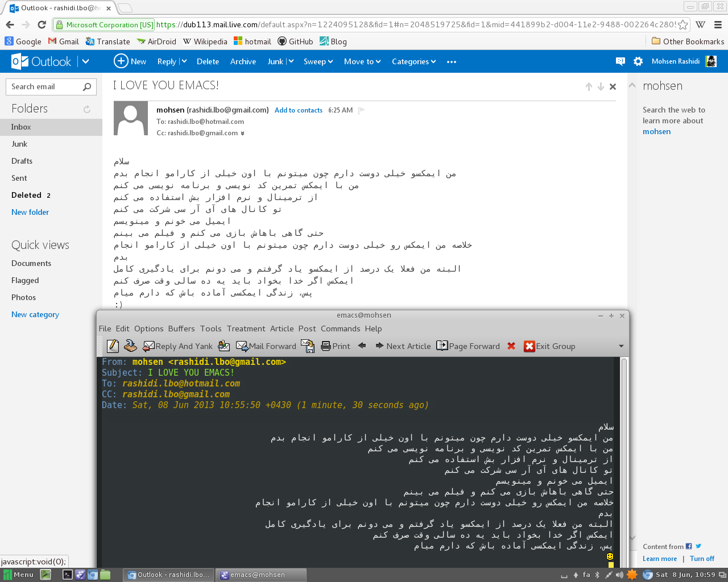Open the messaging chat icon in header
Viewport: 728px width, 582px height.
pyautogui.click(x=620, y=61)
